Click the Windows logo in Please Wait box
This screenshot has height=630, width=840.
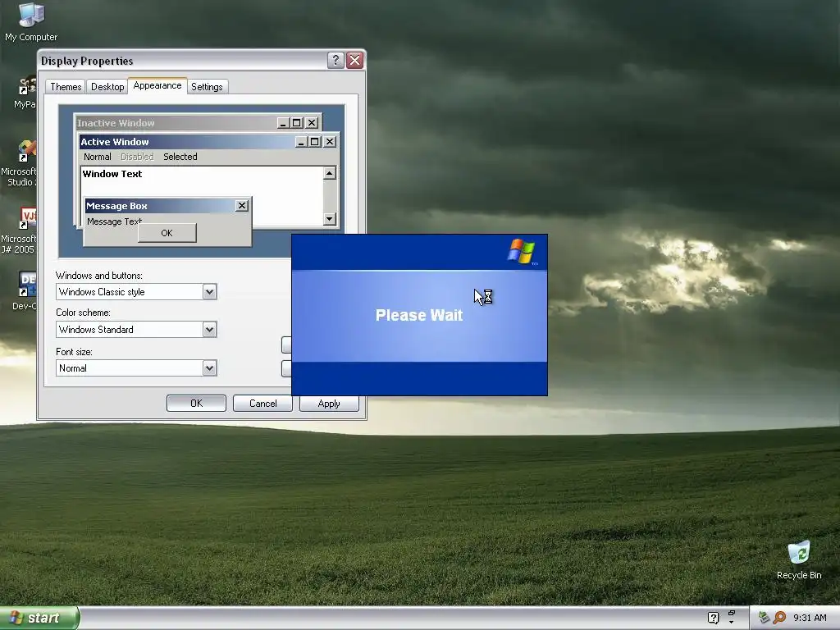tap(522, 251)
